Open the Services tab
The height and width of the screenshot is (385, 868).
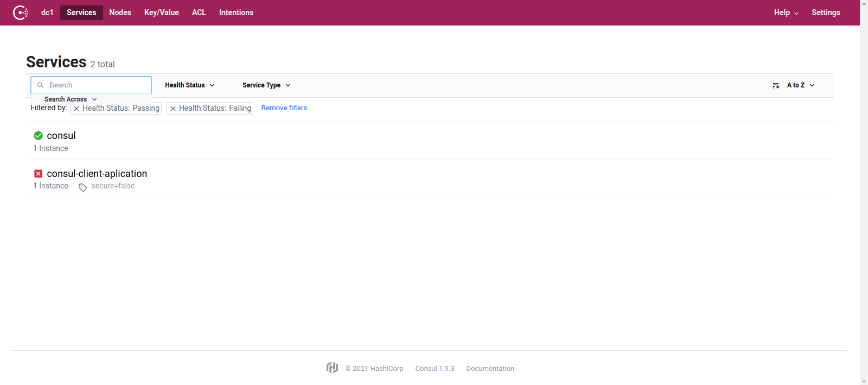click(81, 12)
